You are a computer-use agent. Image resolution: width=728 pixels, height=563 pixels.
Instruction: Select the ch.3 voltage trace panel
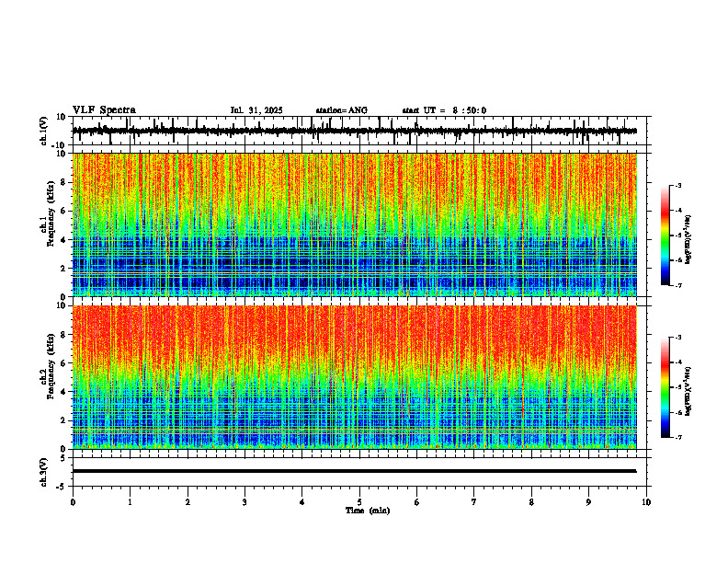tap(361, 472)
